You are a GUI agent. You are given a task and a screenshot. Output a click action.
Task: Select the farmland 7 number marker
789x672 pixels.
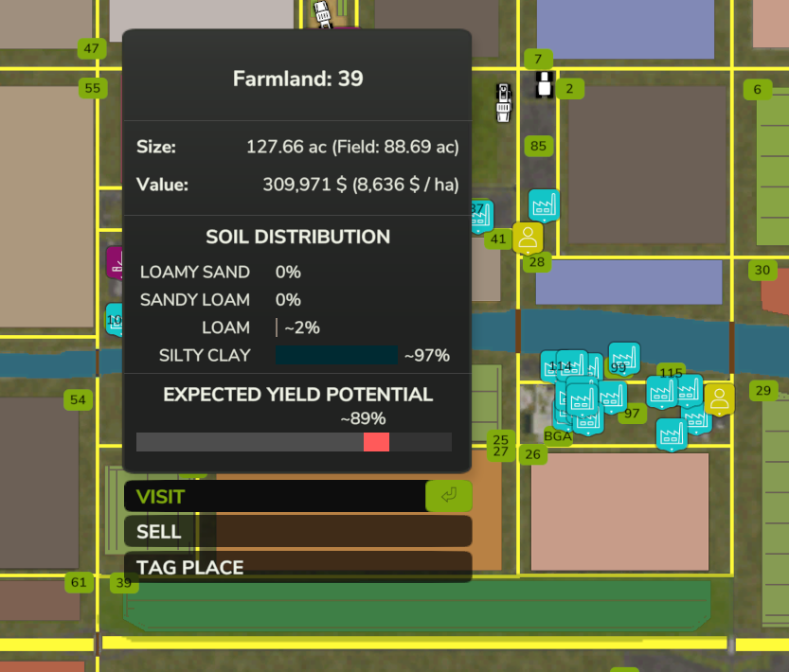pyautogui.click(x=538, y=60)
